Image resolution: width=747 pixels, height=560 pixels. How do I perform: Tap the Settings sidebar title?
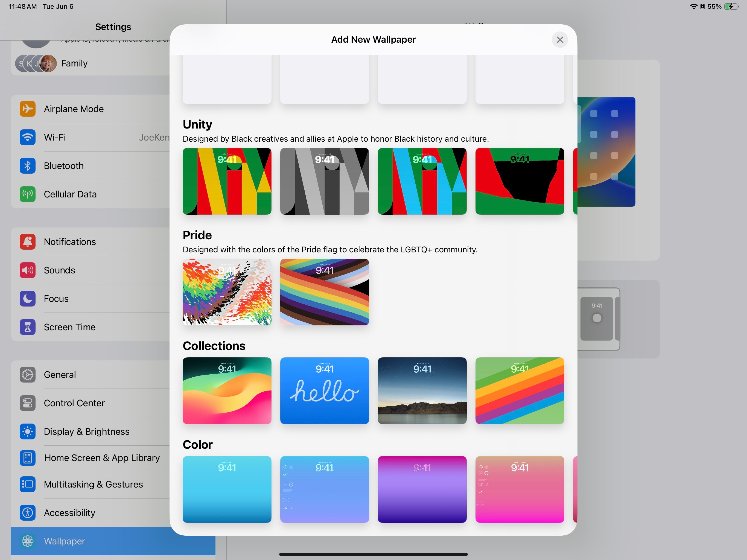(x=113, y=27)
